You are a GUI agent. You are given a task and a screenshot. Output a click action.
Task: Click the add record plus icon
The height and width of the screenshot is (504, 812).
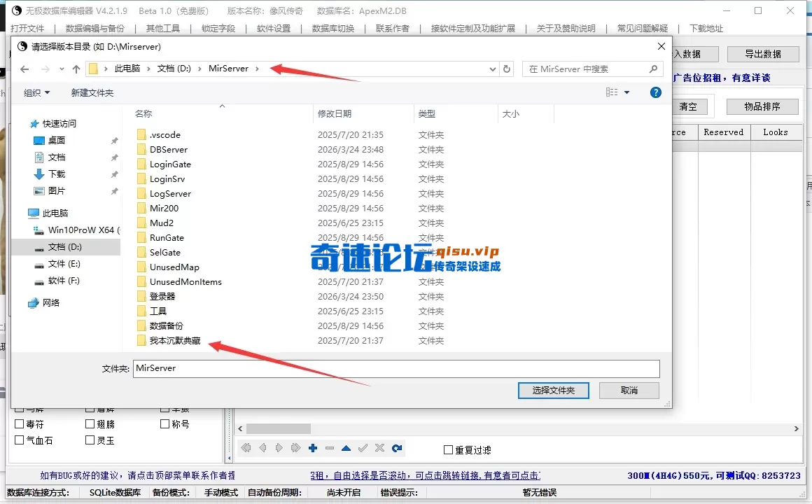point(312,448)
